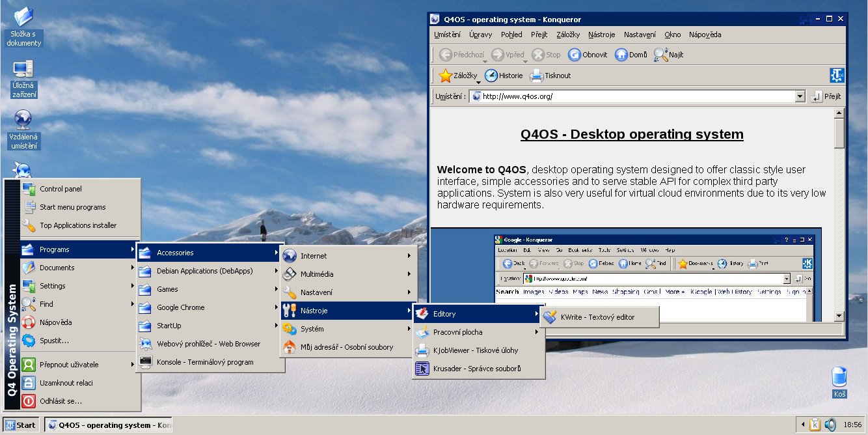This screenshot has height=435, width=868.
Task: Open the Najít search tool
Action: point(660,55)
